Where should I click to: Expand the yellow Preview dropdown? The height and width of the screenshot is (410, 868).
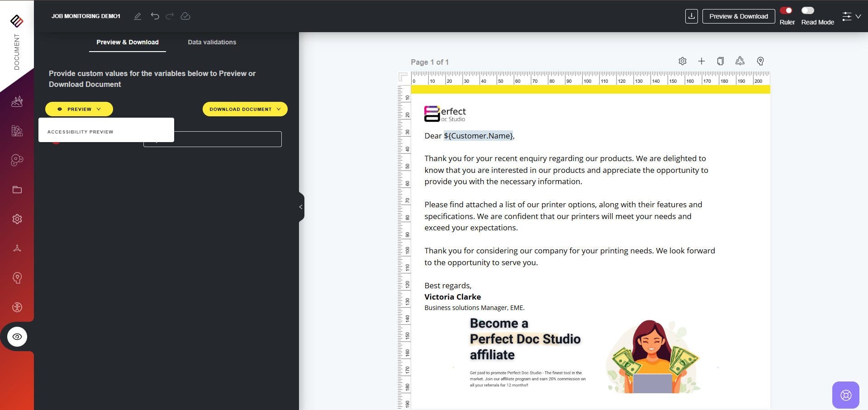79,109
